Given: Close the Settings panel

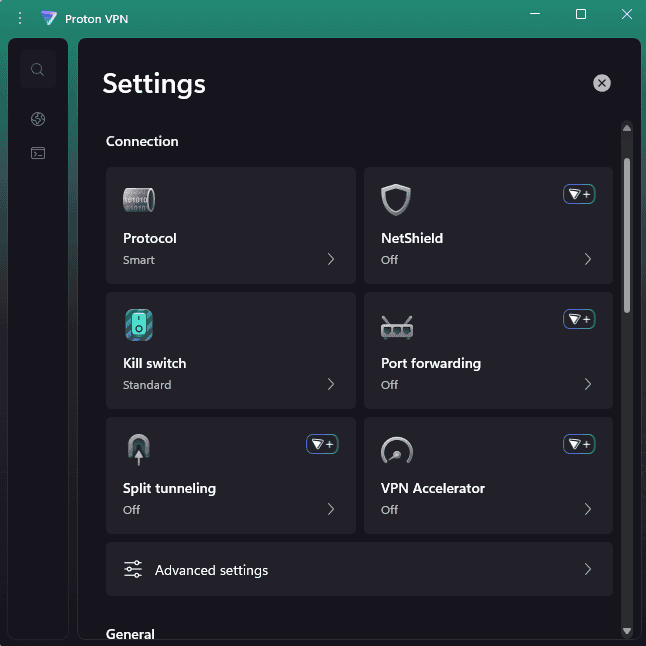Looking at the screenshot, I should point(602,83).
